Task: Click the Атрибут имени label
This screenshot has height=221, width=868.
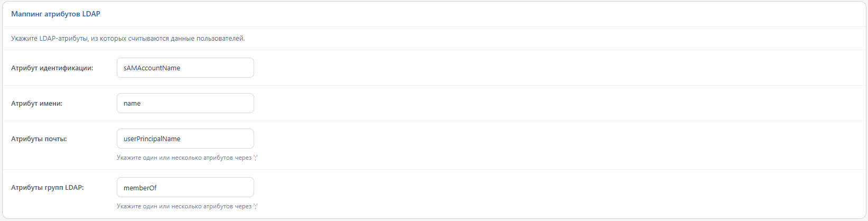Action: 37,103
